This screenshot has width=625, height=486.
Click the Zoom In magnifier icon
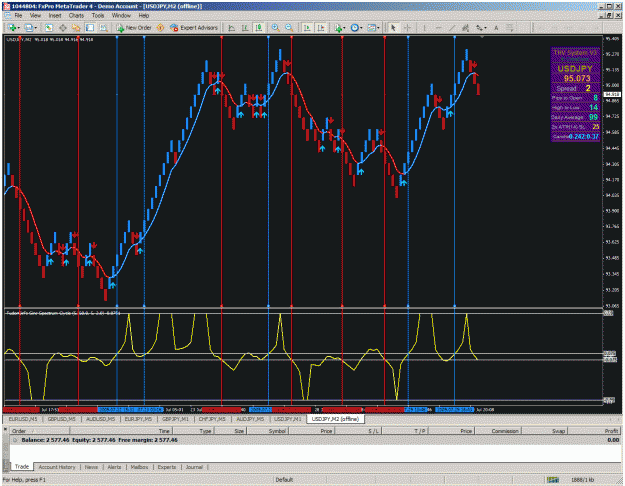pyautogui.click(x=275, y=28)
